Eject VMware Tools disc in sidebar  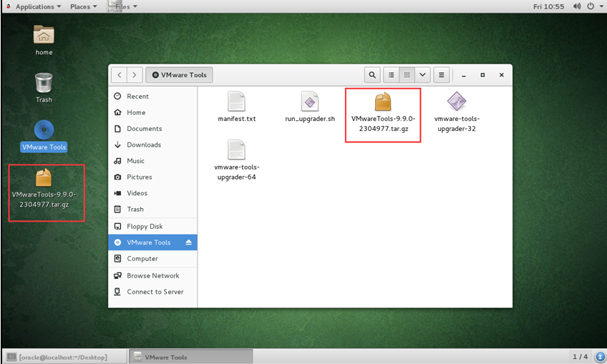click(x=188, y=242)
